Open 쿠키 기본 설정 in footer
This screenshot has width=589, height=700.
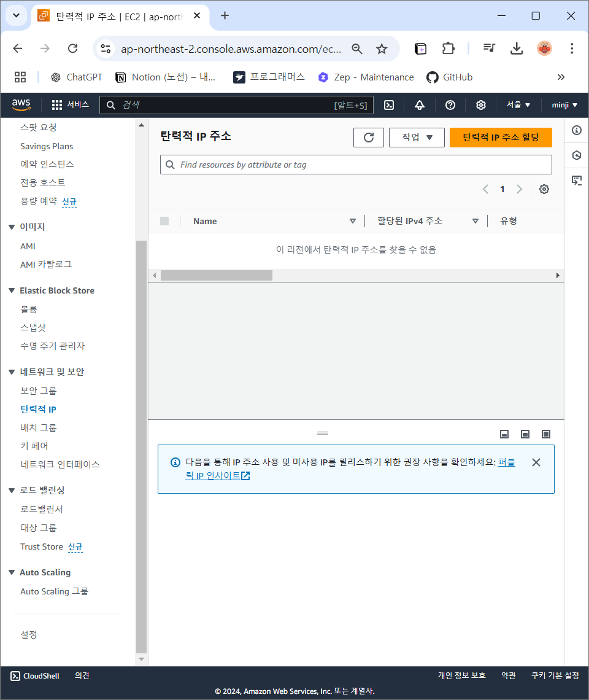pyautogui.click(x=555, y=675)
